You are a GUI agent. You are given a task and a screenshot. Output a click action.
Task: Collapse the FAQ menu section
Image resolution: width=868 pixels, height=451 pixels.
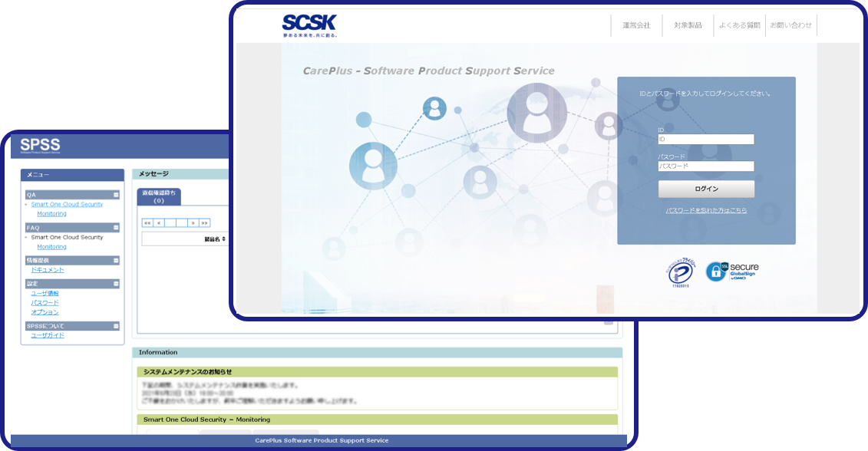116,228
